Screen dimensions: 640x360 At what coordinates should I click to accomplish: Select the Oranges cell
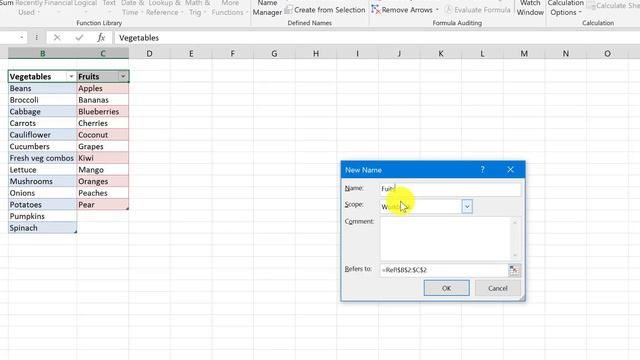[103, 181]
